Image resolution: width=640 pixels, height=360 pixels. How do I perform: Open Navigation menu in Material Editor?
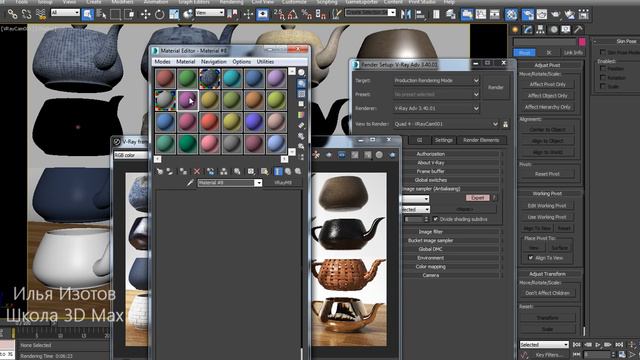tap(213, 62)
